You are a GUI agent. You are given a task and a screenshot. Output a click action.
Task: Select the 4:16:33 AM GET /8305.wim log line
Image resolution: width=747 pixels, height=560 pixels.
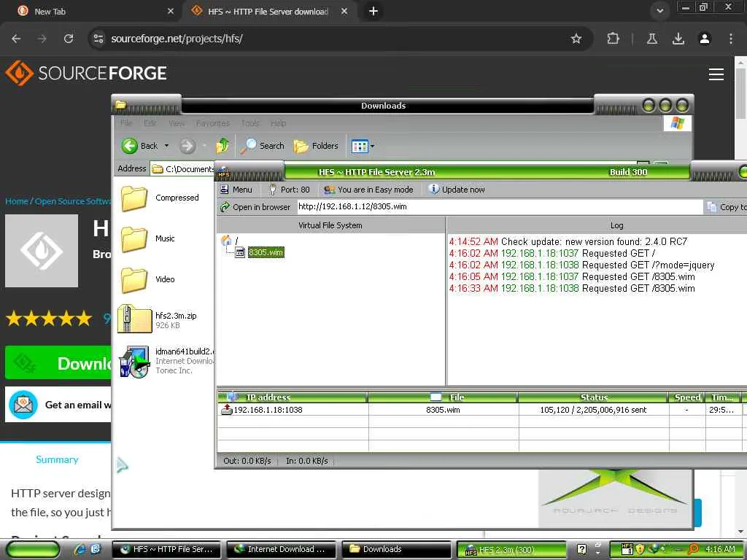click(x=572, y=288)
